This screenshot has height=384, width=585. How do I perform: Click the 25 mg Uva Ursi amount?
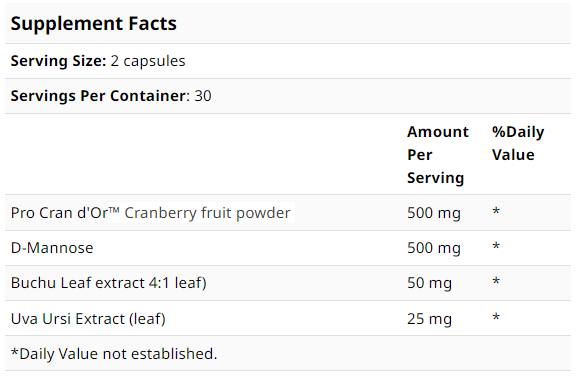pos(429,319)
